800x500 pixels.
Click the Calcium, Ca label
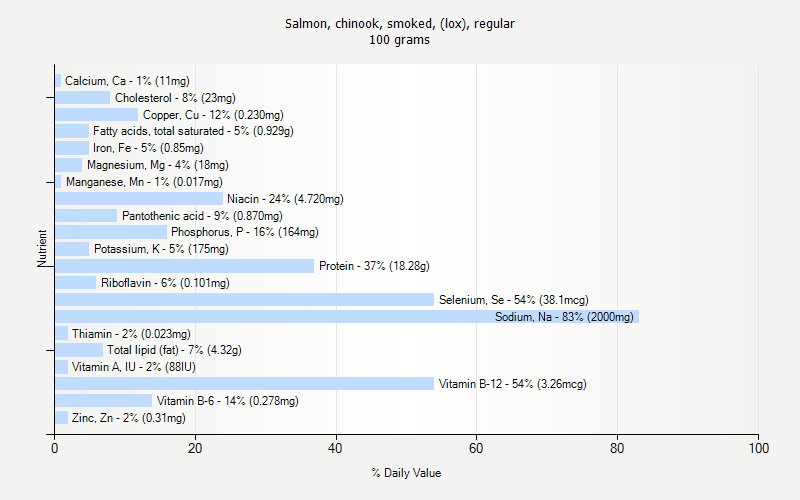(x=127, y=81)
